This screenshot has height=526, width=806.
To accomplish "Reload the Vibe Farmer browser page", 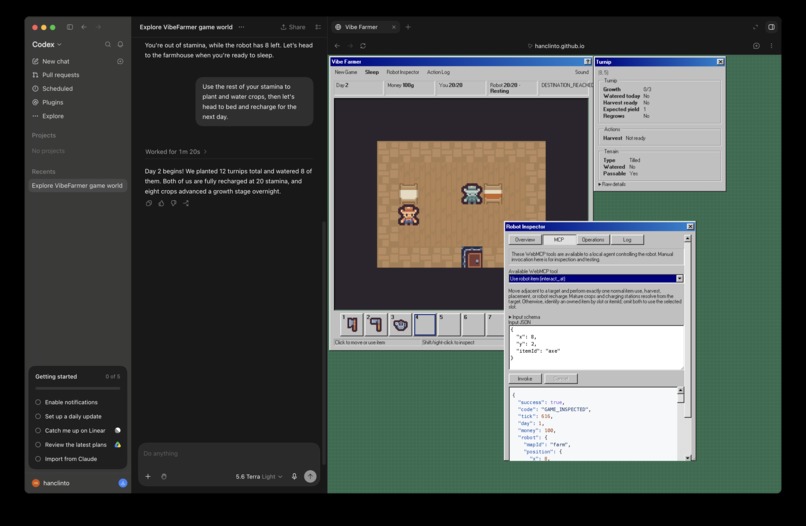I will pyautogui.click(x=363, y=46).
